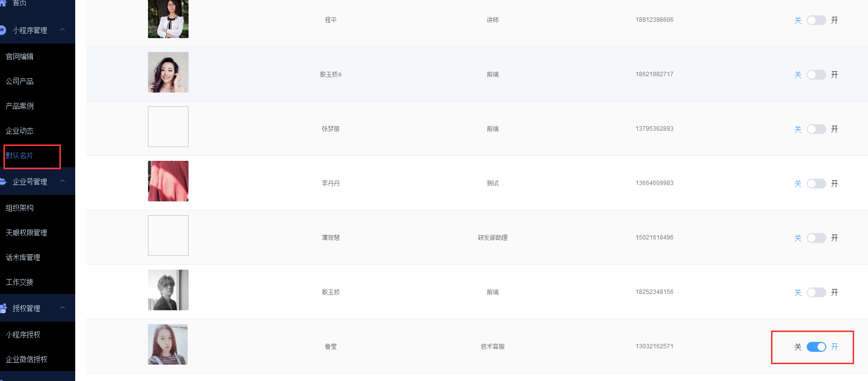Screen dimensions: 868x381
Task: Turn off the switch for 鲁莹
Action: tap(816, 347)
